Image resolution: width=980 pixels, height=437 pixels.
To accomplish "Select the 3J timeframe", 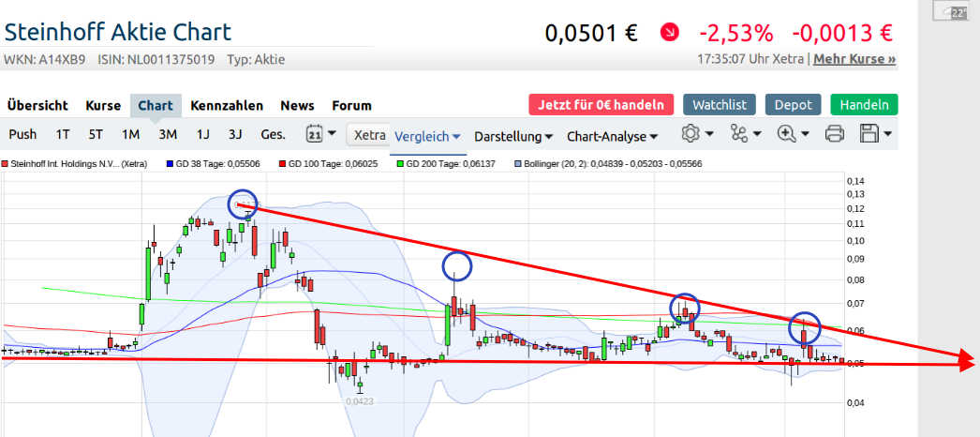I will (x=235, y=134).
